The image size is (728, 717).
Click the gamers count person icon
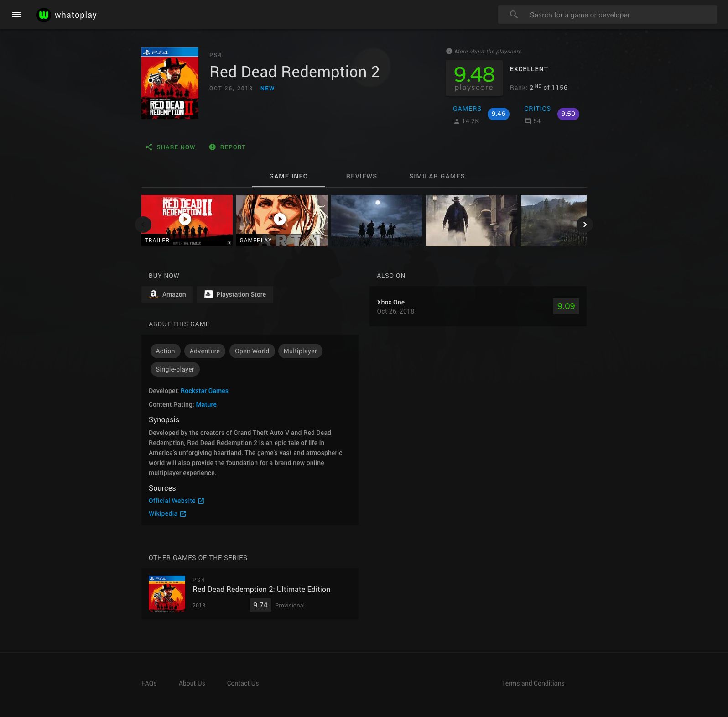point(457,121)
